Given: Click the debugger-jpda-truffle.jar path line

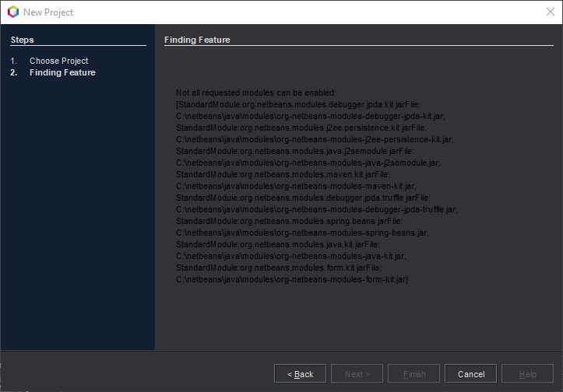Looking at the screenshot, I should 317,209.
